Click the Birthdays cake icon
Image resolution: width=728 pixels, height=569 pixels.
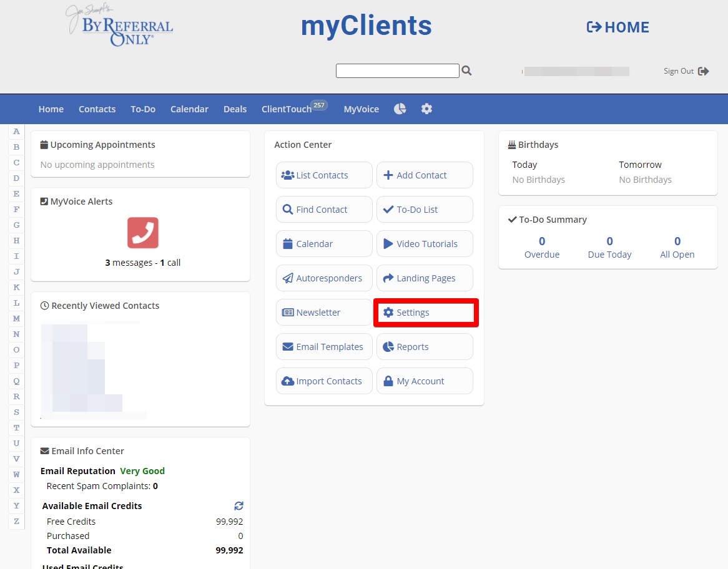(511, 145)
